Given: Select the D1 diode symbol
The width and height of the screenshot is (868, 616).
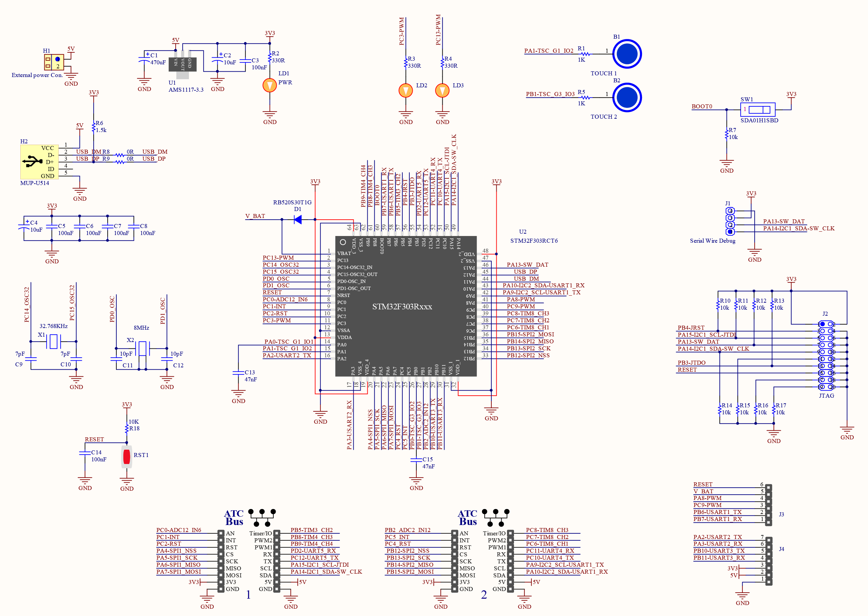Looking at the screenshot, I should (x=298, y=220).
